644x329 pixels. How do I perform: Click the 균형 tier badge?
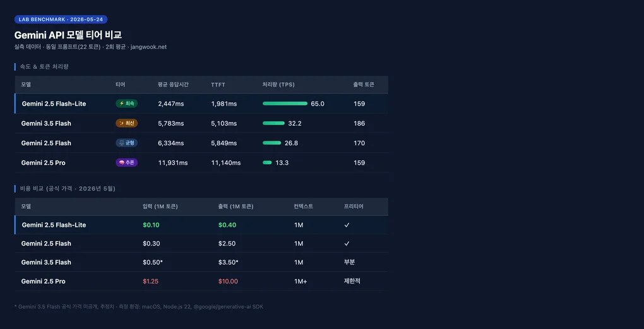[126, 143]
